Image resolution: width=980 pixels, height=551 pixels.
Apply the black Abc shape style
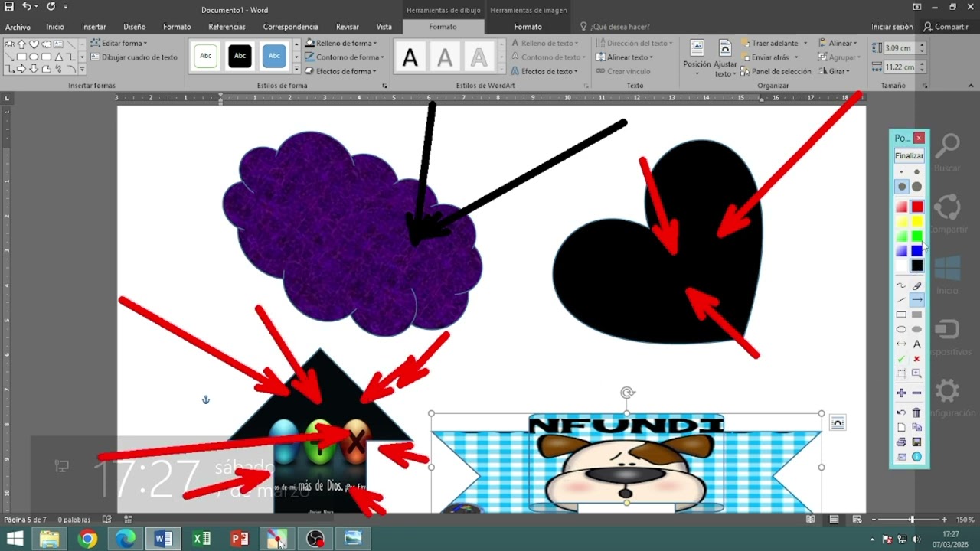click(x=240, y=56)
